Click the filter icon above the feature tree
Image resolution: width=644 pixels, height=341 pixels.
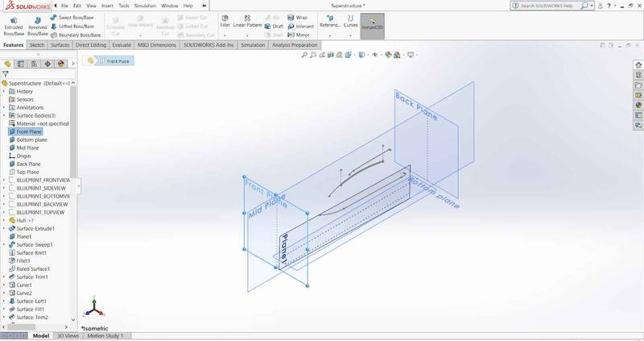click(x=6, y=73)
